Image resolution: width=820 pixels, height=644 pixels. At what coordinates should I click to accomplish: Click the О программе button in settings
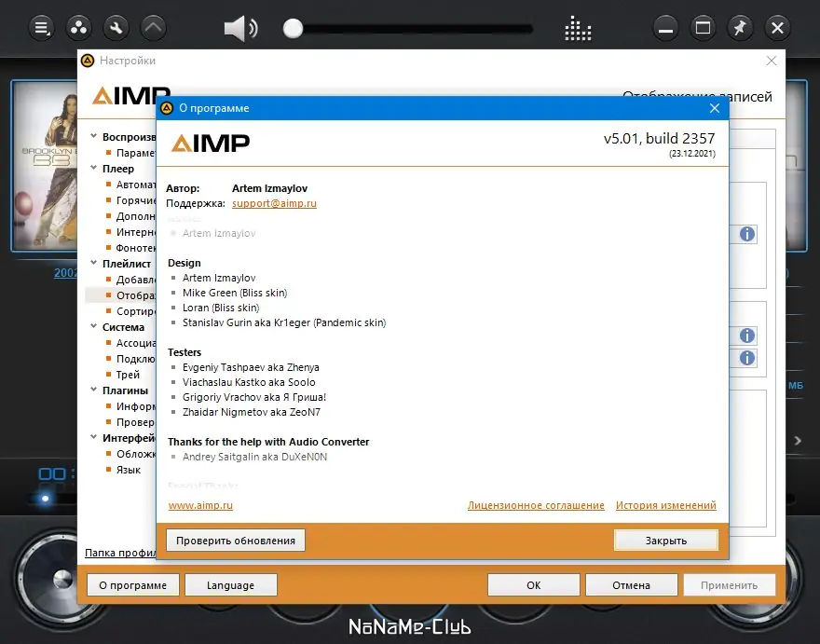tap(133, 585)
